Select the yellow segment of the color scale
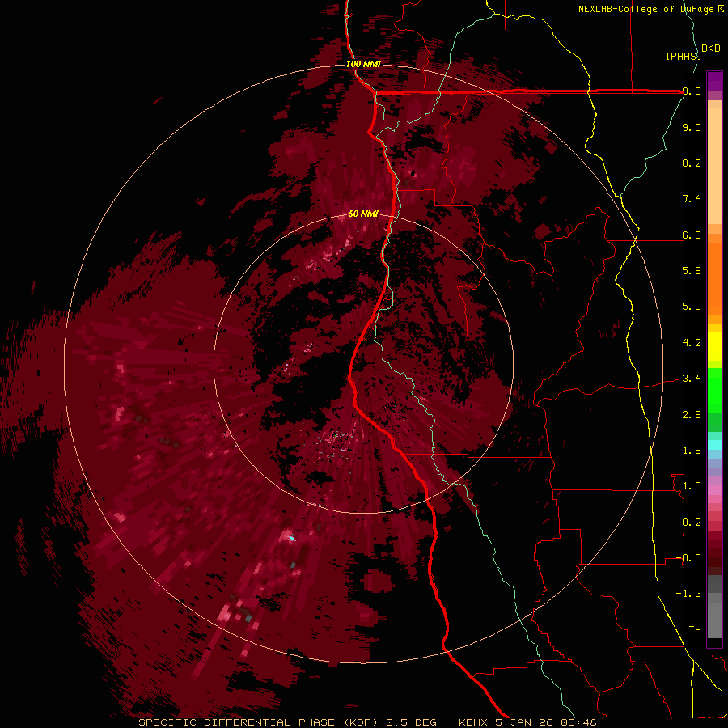 pyautogui.click(x=714, y=346)
